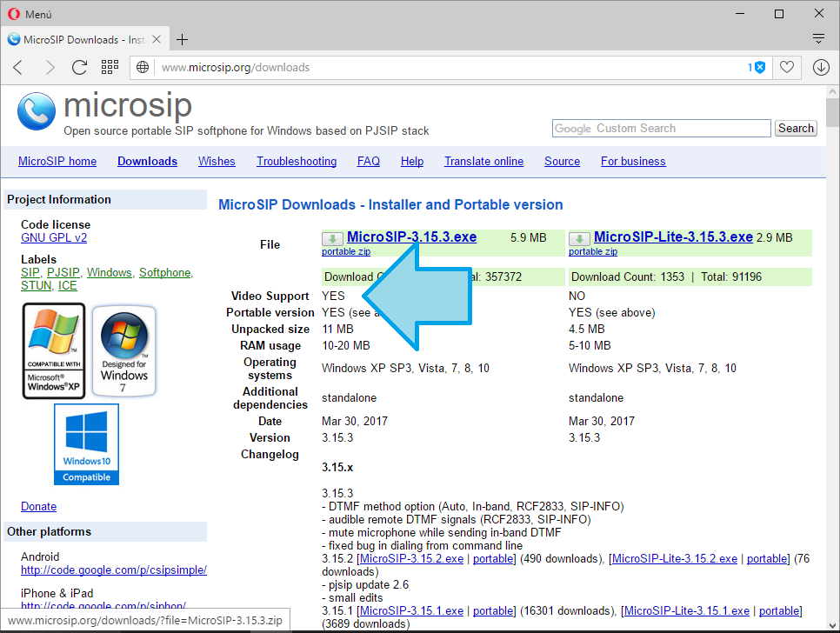The image size is (840, 633).
Task: Click download arrow icon beside MicroSIP-3.15.3.exe
Action: 332,239
